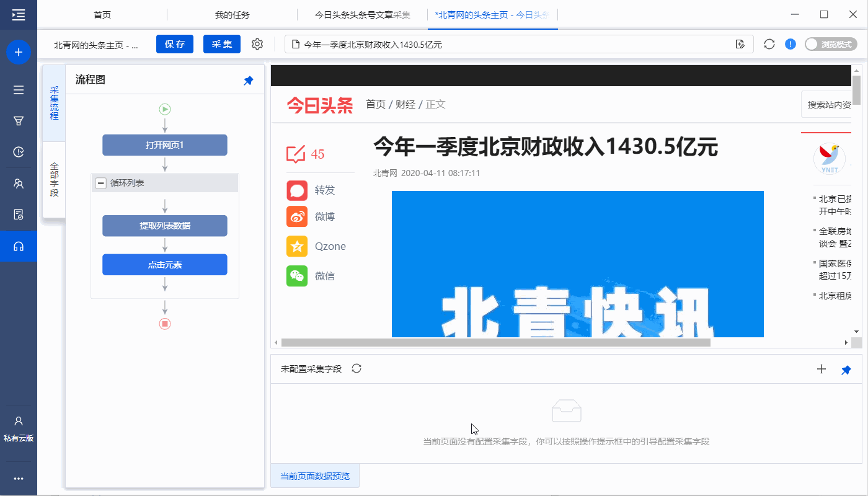The height and width of the screenshot is (496, 868).
Task: Open the headset support sidebar icon
Action: [x=19, y=246]
